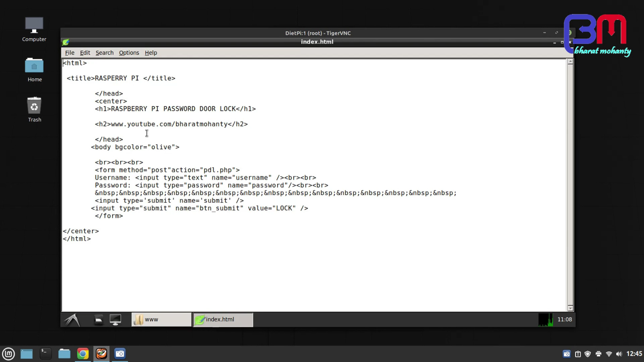This screenshot has height=362, width=644.
Task: Click the 12:45 system clock
Action: point(634,354)
